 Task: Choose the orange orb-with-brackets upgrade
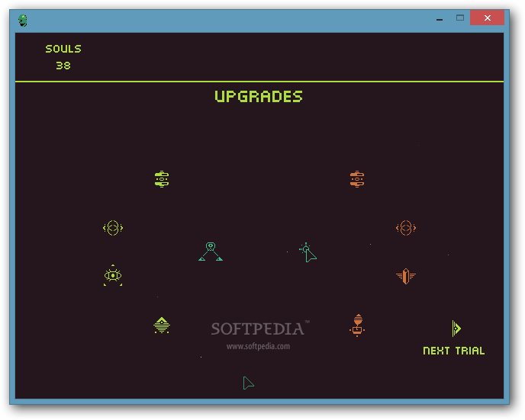pos(406,228)
